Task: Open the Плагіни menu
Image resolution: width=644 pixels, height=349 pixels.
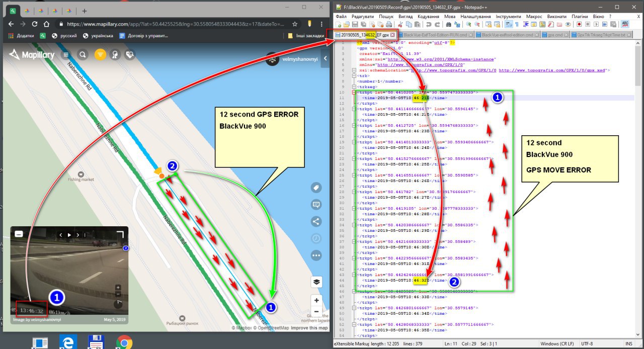Action: 580,17
